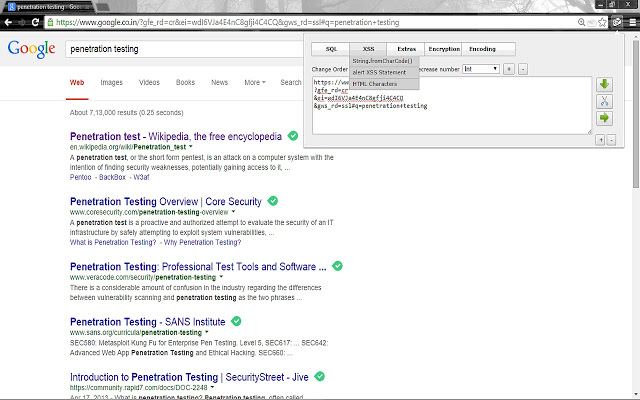640x400 pixels.
Task: Open Introduction to Penetration Testing SecurityStreet link
Action: (189, 377)
